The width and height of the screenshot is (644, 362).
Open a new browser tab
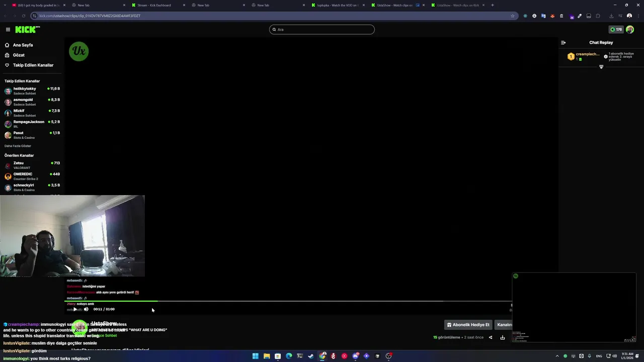[x=492, y=5]
